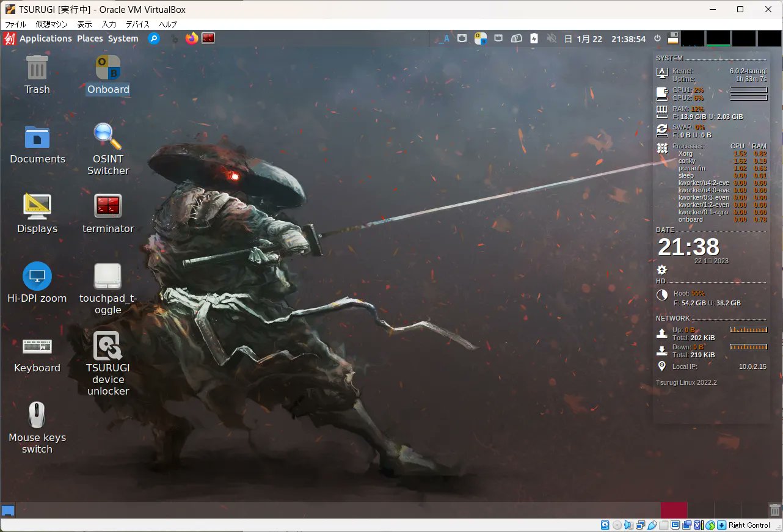Click the shared folders status icon

[x=664, y=525]
